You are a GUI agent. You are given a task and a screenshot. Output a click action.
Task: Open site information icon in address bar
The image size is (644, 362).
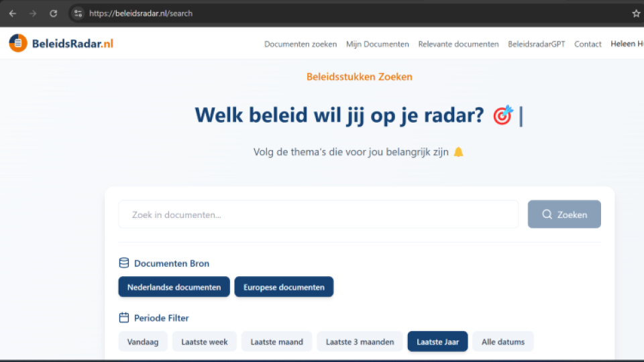[78, 13]
